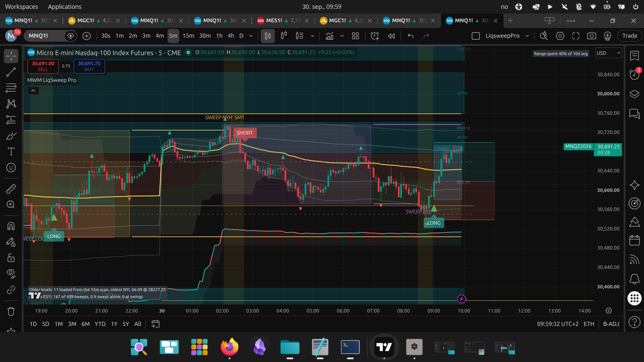The image size is (644, 362).
Task: Click the 30,691.75 BUY button
Action: pos(89,66)
